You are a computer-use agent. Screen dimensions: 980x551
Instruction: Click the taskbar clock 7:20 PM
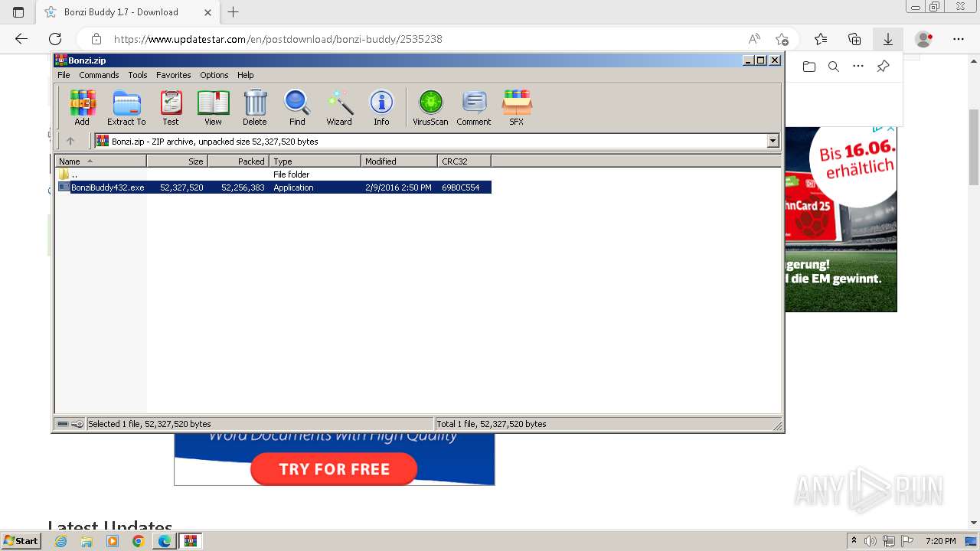(x=940, y=541)
